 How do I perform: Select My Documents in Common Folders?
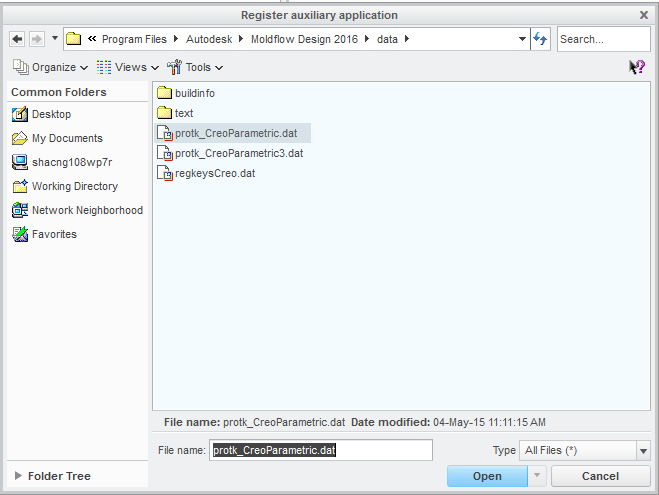pyautogui.click(x=57, y=138)
